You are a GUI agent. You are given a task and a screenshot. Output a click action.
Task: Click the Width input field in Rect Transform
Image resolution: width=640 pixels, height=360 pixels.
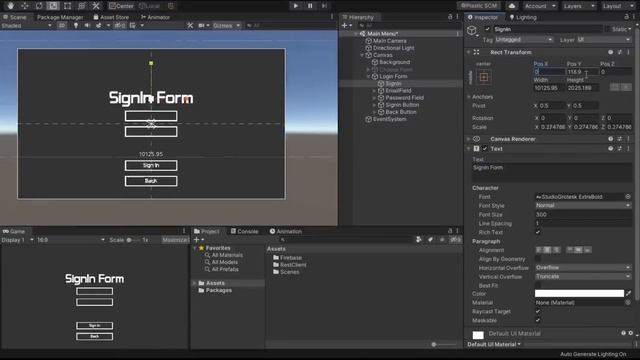coord(549,88)
